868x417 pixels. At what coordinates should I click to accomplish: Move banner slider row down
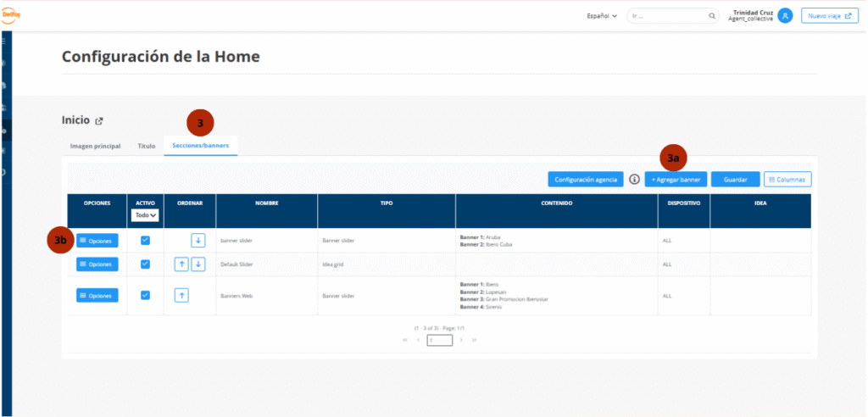coord(198,241)
